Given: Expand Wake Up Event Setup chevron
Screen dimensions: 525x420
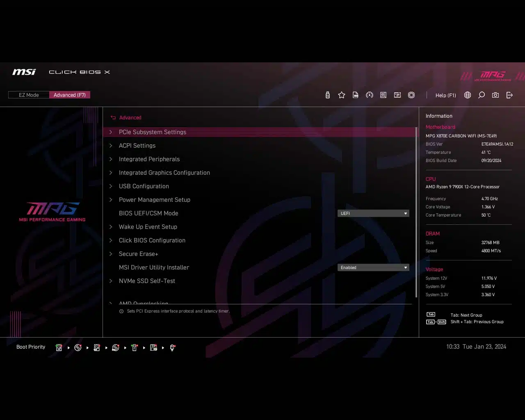Looking at the screenshot, I should (111, 227).
